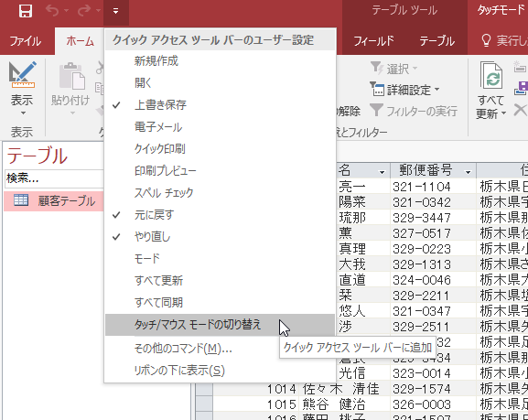Viewport: 528px width, 420px height.
Task: Enable スペル チェック in Quick Access menu
Action: click(221, 193)
